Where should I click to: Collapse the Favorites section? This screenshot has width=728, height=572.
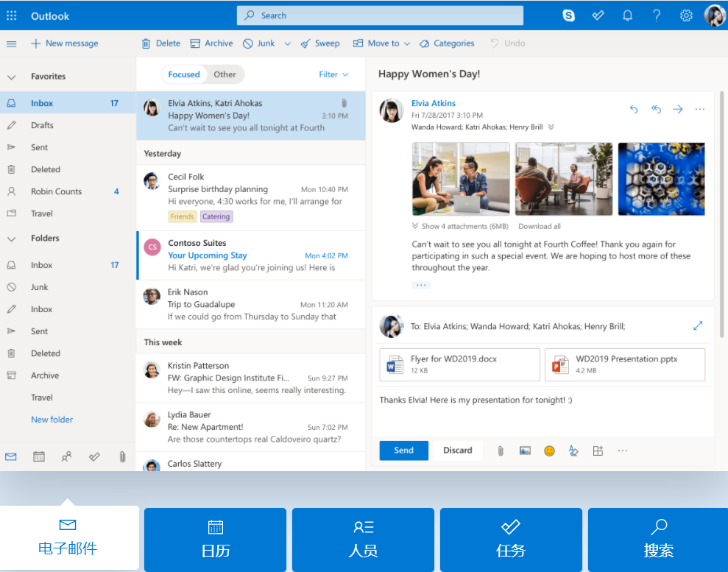click(12, 77)
